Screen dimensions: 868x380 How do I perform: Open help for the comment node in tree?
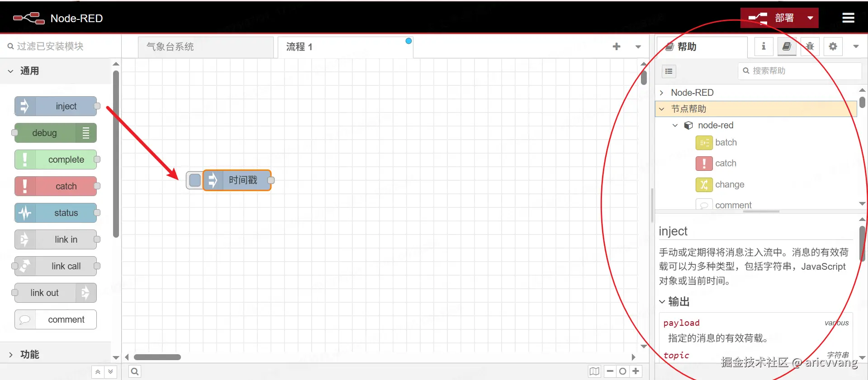[724, 205]
